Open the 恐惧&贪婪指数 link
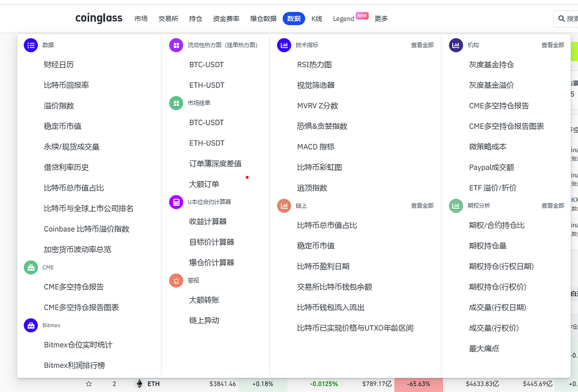Image resolution: width=578 pixels, height=392 pixels. pyautogui.click(x=322, y=126)
